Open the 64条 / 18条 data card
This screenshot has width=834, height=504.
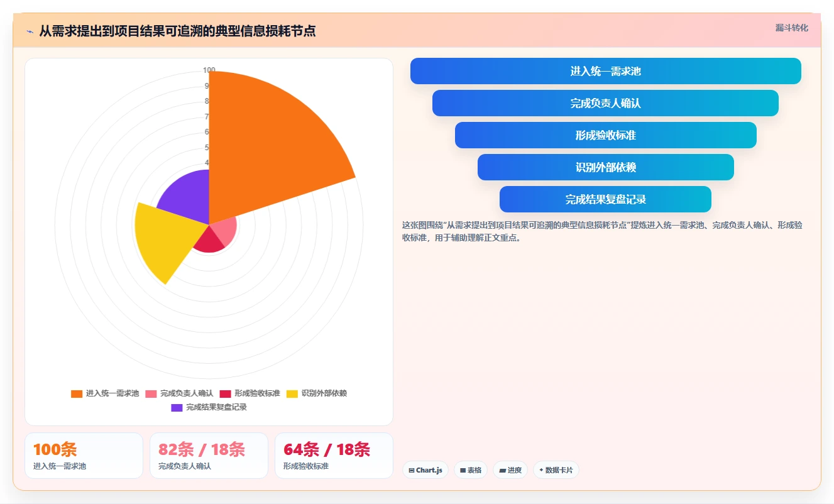pyautogui.click(x=334, y=456)
